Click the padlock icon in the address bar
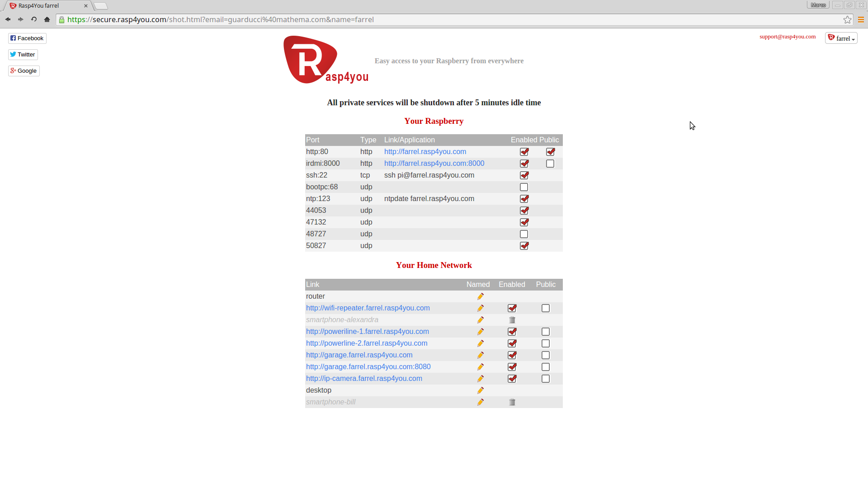This screenshot has width=868, height=488. [x=61, y=20]
